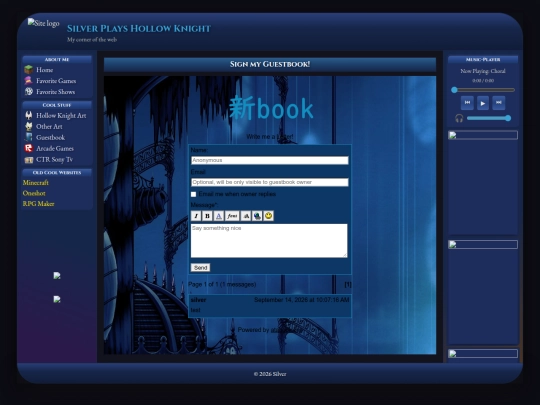Click the Favorite Games sidebar icon
The height and width of the screenshot is (405, 540).
[x=29, y=81]
